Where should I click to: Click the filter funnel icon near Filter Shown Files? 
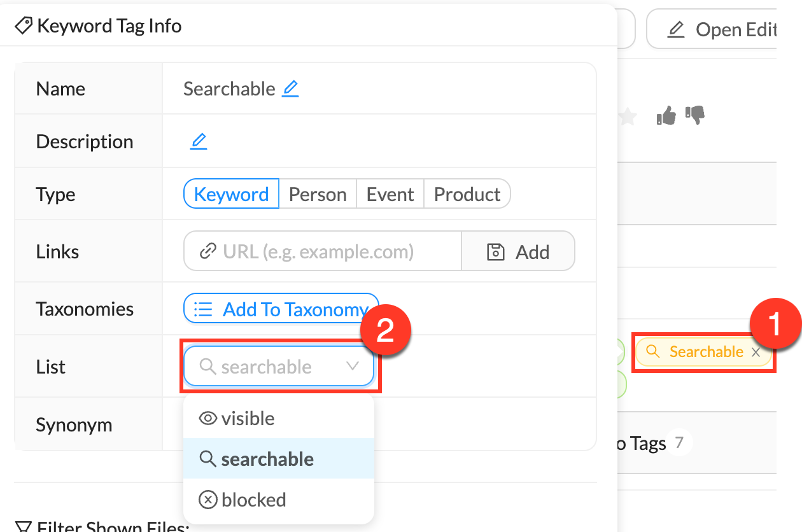coord(24,527)
